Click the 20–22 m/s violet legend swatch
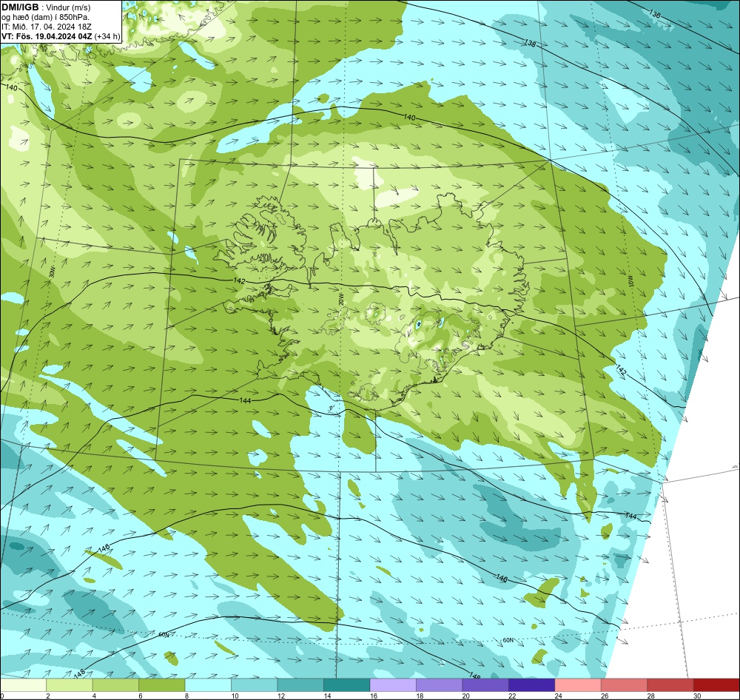 [485, 685]
